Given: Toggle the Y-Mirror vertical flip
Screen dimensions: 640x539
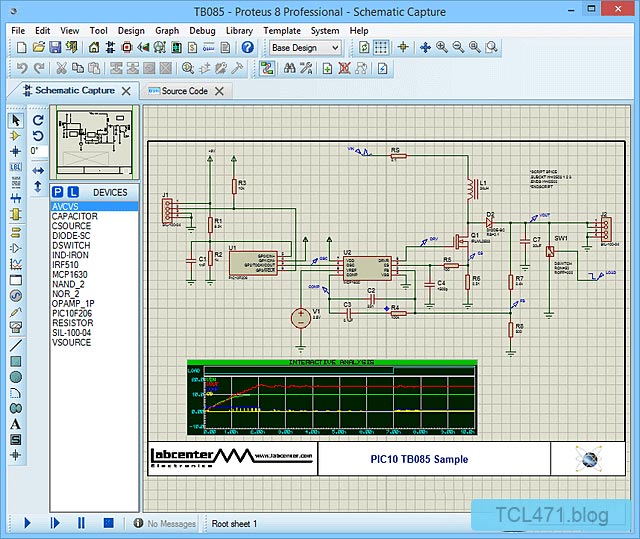Looking at the screenshot, I should coord(38,186).
